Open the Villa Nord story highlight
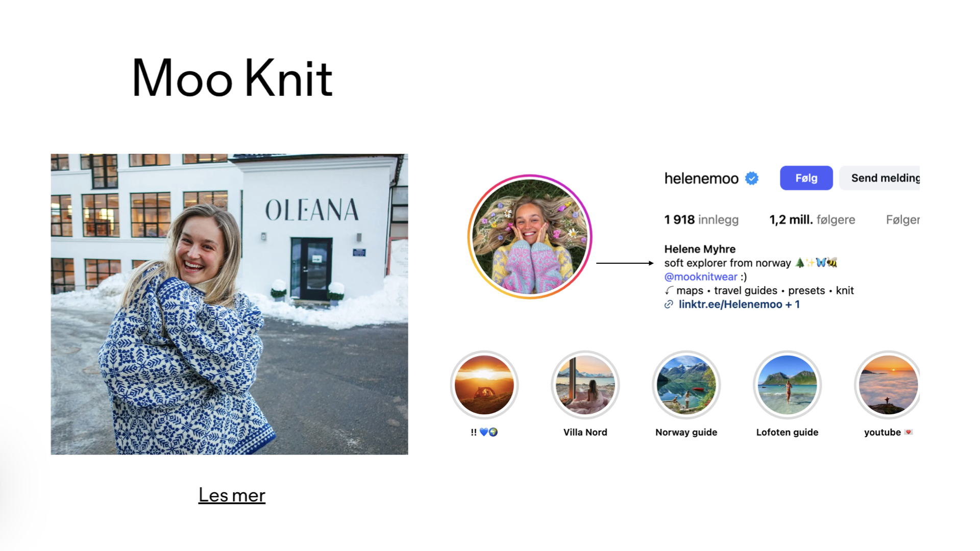Image resolution: width=980 pixels, height=551 pixels. (585, 385)
